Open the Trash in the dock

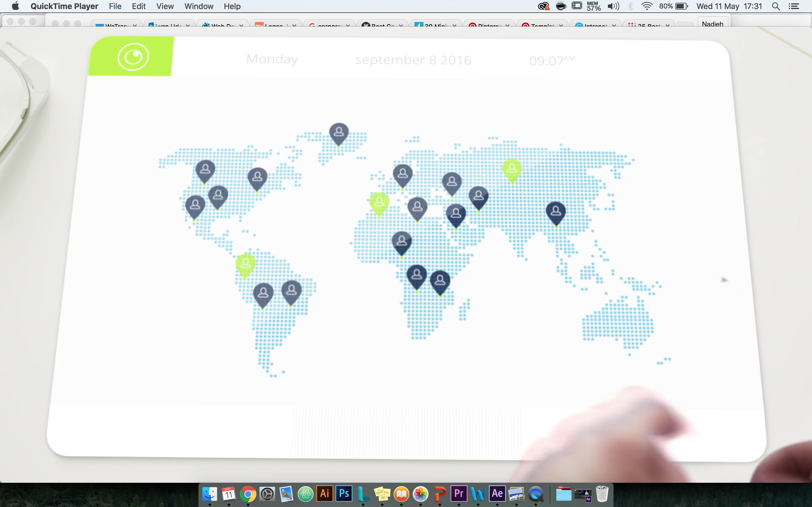tap(602, 494)
